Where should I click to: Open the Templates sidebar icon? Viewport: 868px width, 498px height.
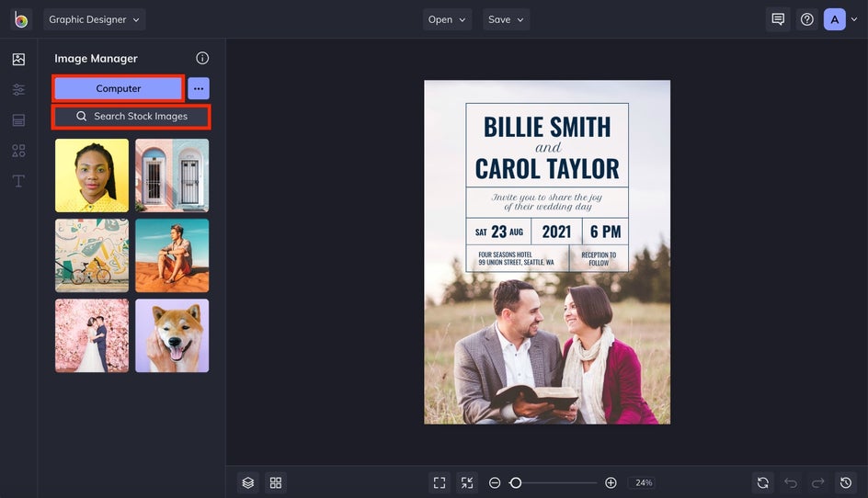tap(18, 120)
